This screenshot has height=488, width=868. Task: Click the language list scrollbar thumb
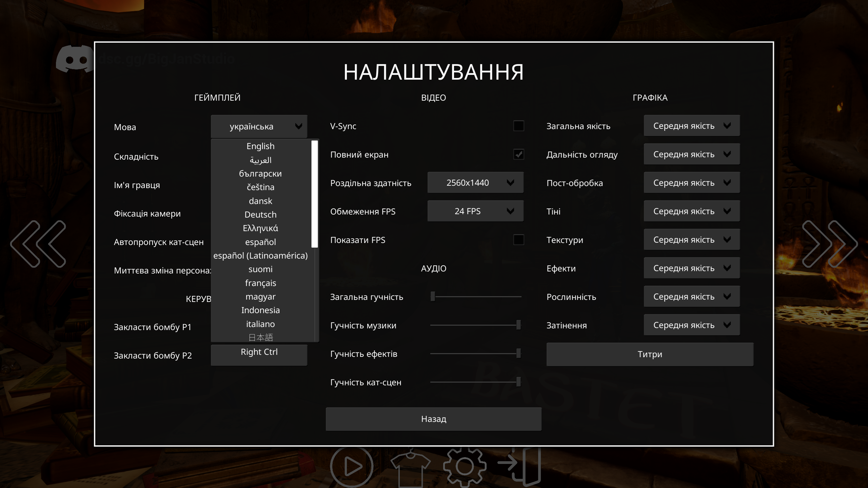pos(315,194)
